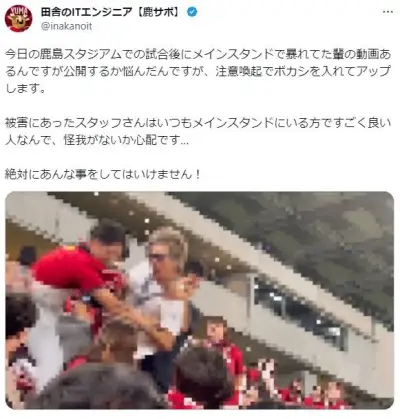Click the line 人なんで、怪我がないか心配です
This screenshot has width=400, height=419.
[97, 140]
